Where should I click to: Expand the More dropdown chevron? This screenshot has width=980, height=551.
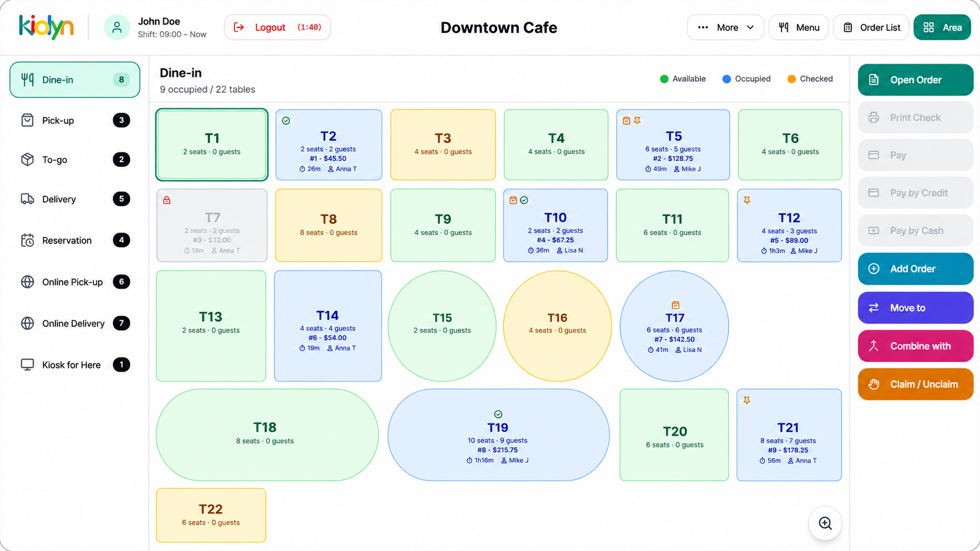[x=750, y=27]
